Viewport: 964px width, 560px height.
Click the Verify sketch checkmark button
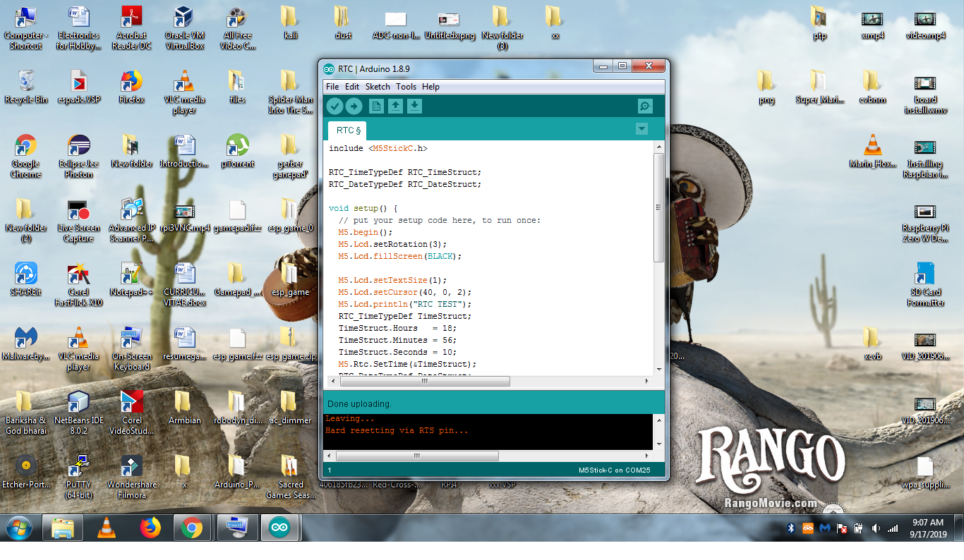pyautogui.click(x=335, y=106)
